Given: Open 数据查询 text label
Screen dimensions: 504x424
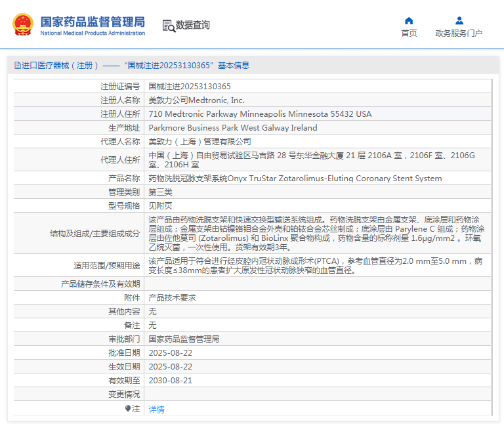Looking at the screenshot, I should click(193, 25).
